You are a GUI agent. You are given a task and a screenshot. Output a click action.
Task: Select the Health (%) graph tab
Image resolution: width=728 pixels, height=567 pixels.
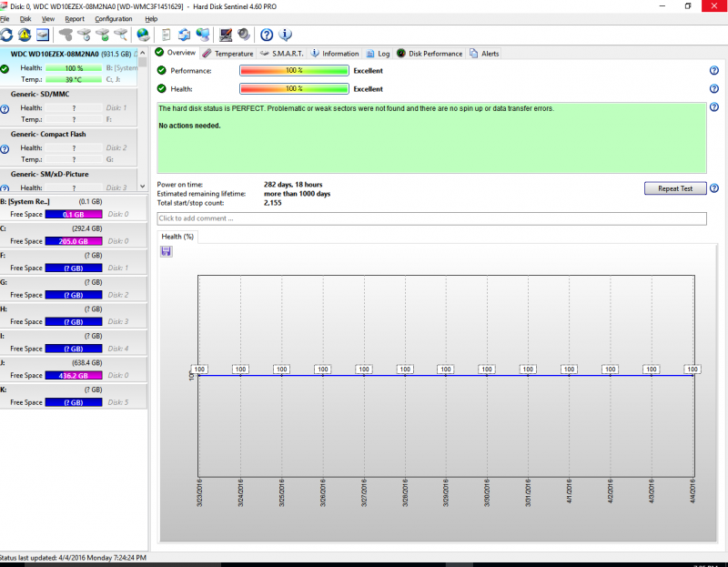coord(177,237)
